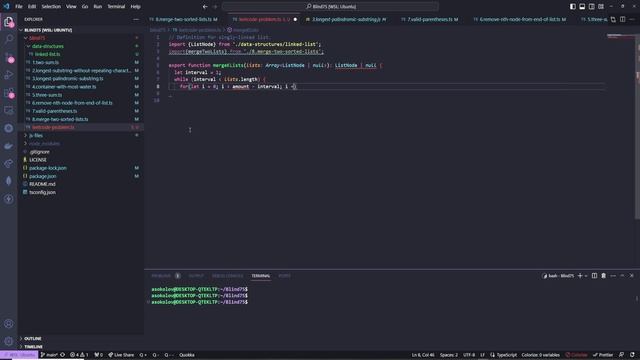Open the Docker view in activity bar

[9, 146]
